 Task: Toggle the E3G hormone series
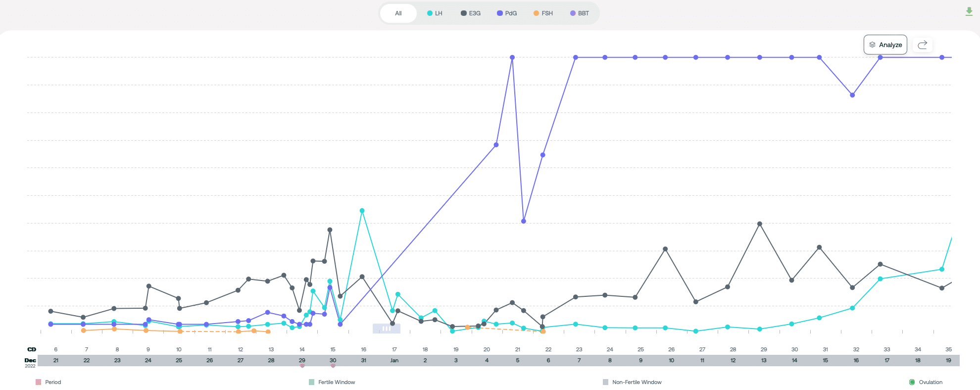(x=471, y=13)
